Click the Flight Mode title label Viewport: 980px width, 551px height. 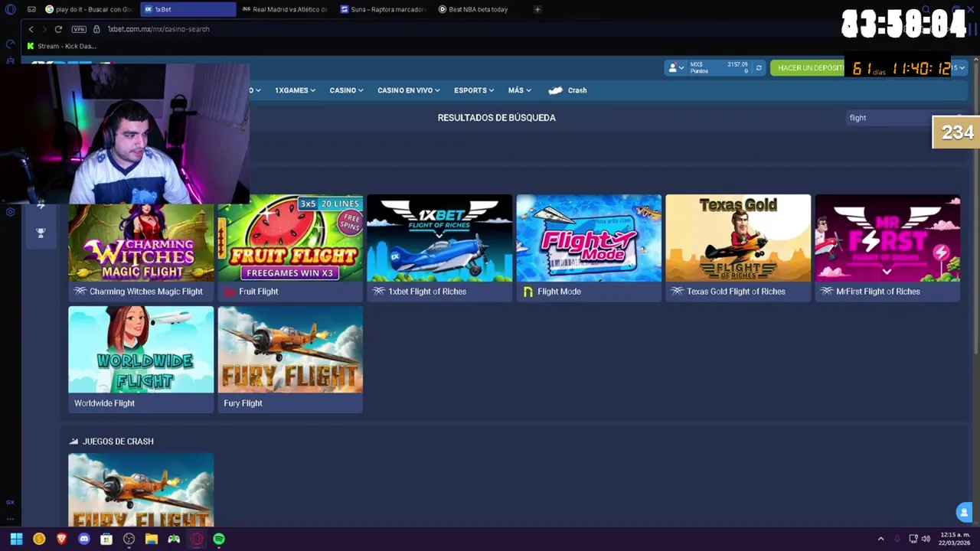coord(559,292)
